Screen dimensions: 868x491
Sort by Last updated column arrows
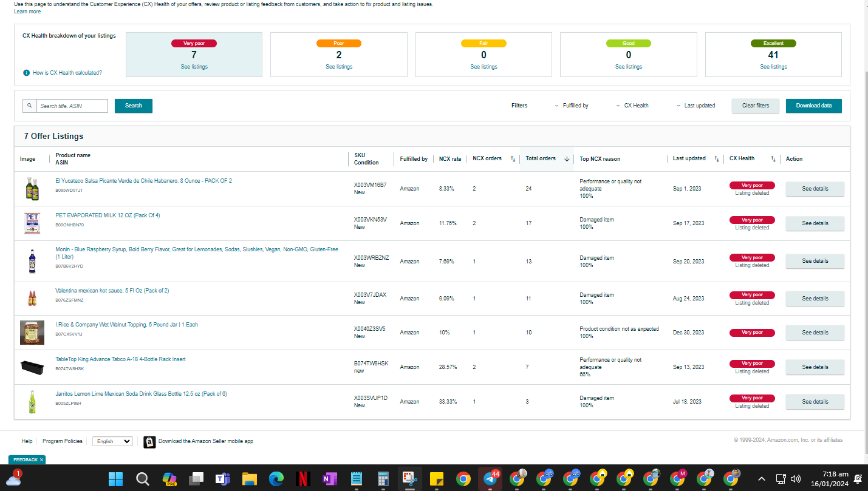click(716, 159)
